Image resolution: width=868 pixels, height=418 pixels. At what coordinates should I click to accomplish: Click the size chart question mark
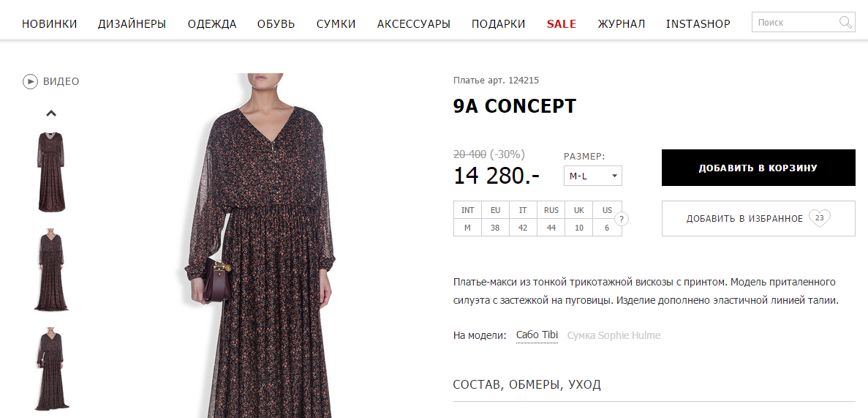coord(622,218)
